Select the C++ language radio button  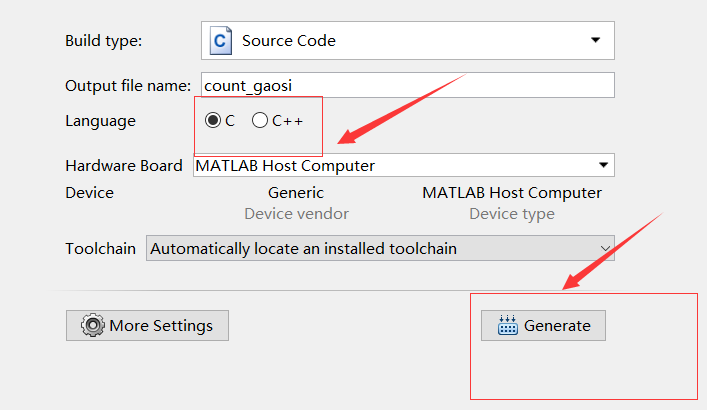point(260,121)
